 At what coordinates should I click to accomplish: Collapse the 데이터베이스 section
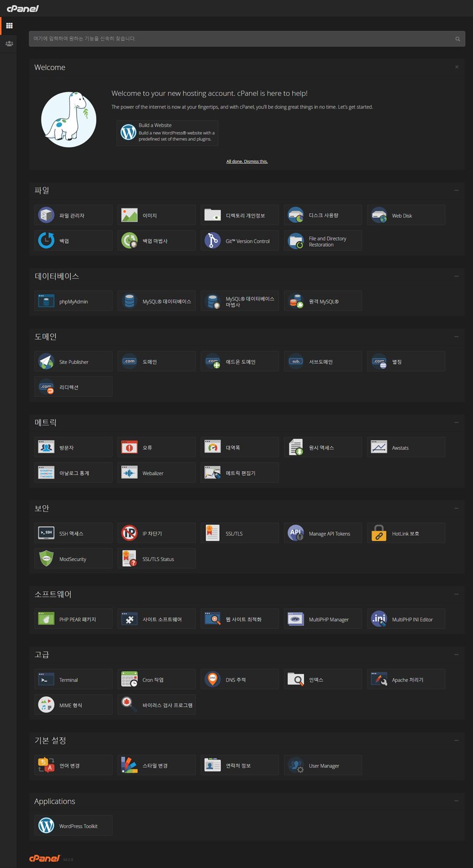(456, 276)
